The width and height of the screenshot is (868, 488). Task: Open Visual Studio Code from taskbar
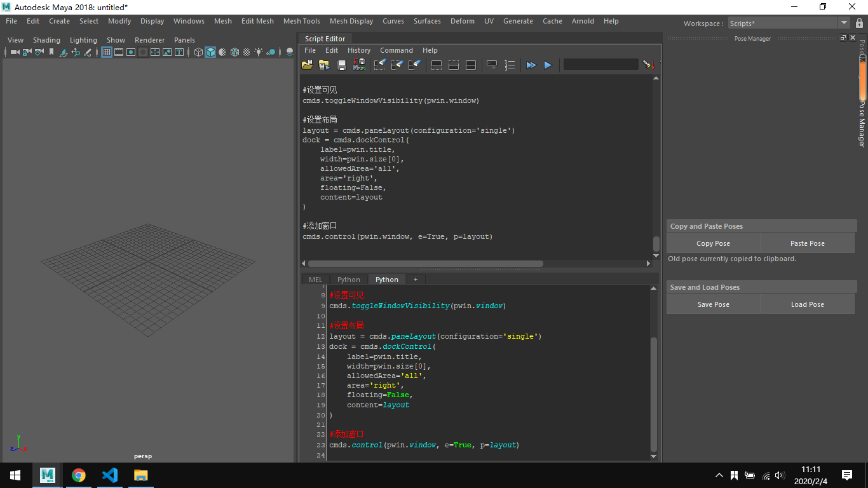point(110,475)
